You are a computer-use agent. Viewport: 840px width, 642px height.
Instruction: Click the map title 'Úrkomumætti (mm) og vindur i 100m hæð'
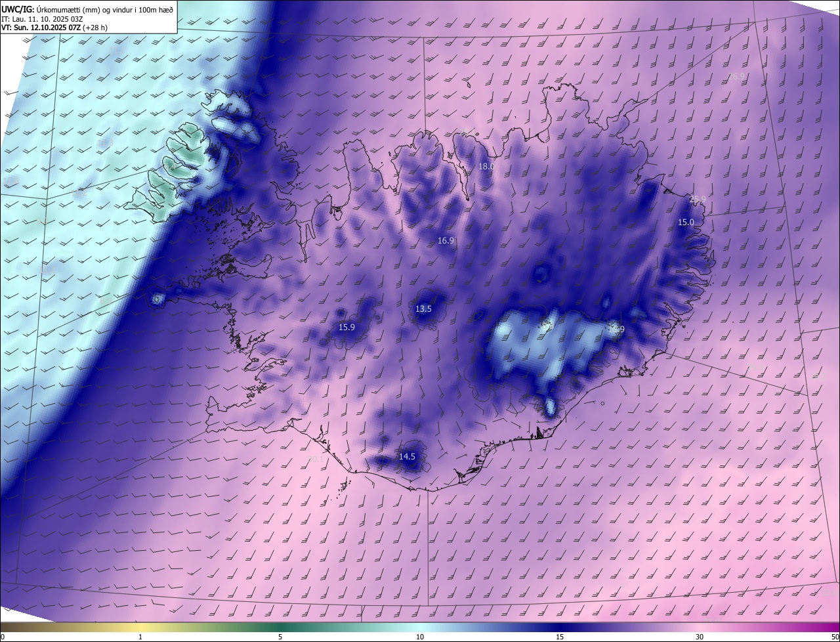click(x=104, y=9)
